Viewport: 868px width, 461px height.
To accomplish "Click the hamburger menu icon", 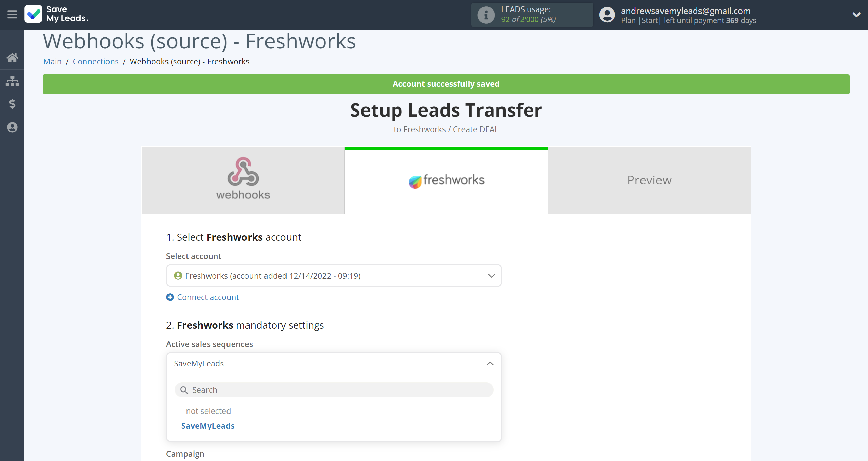I will pos(12,14).
